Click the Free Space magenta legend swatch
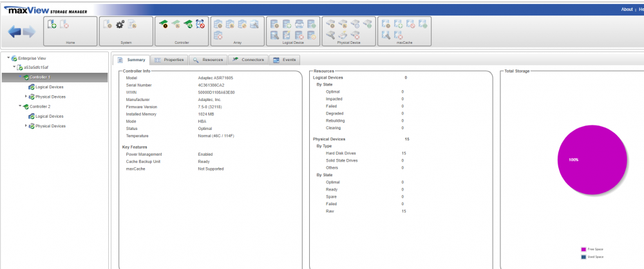 pos(583,249)
